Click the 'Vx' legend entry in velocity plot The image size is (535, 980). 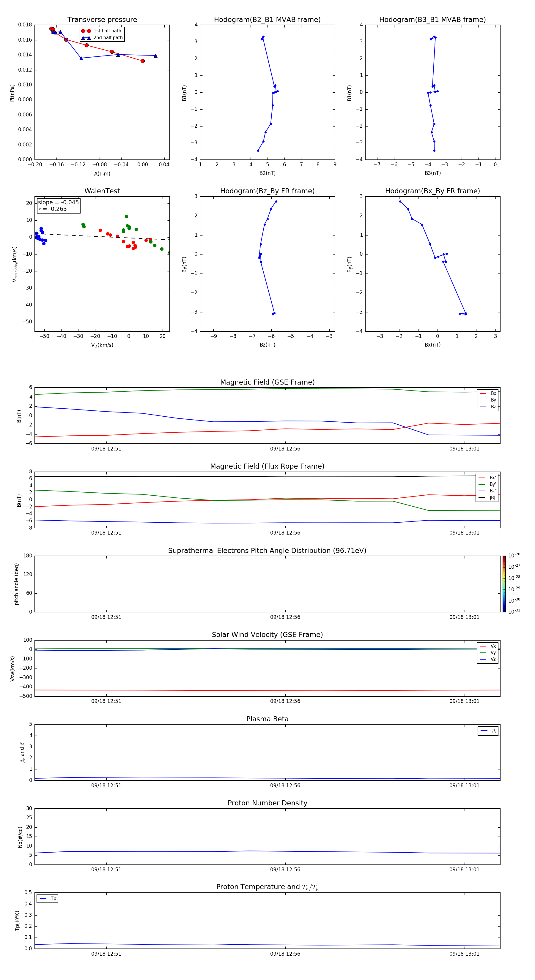pyautogui.click(x=488, y=646)
